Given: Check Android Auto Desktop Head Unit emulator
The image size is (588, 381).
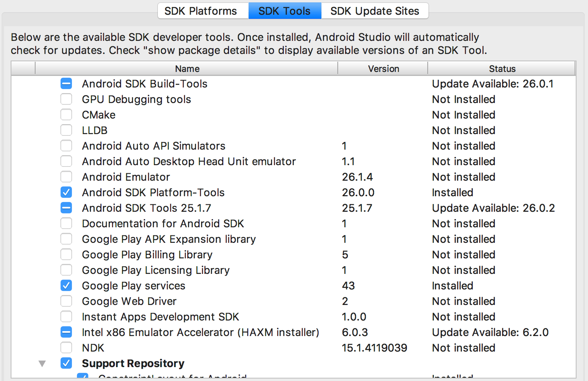Looking at the screenshot, I should pos(66,161).
